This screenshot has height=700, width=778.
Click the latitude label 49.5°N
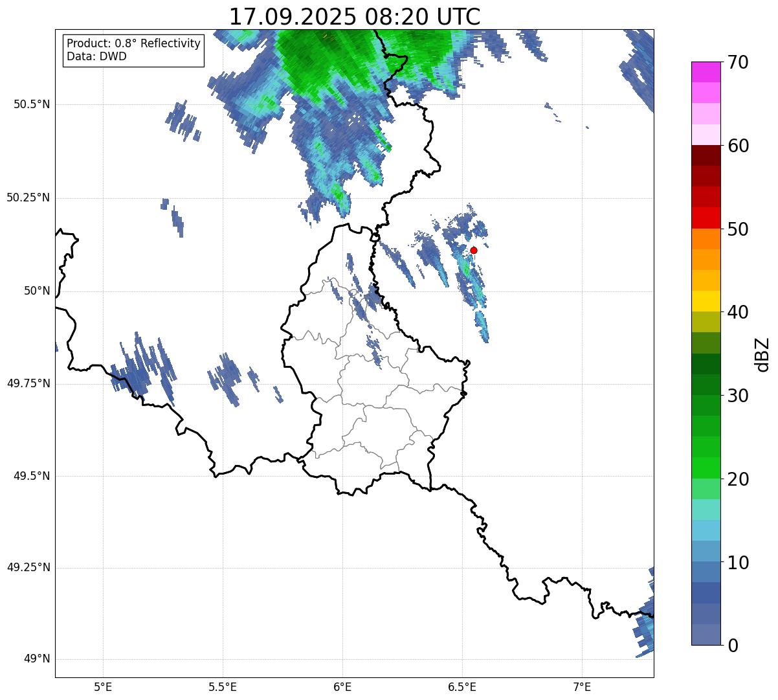click(x=32, y=476)
